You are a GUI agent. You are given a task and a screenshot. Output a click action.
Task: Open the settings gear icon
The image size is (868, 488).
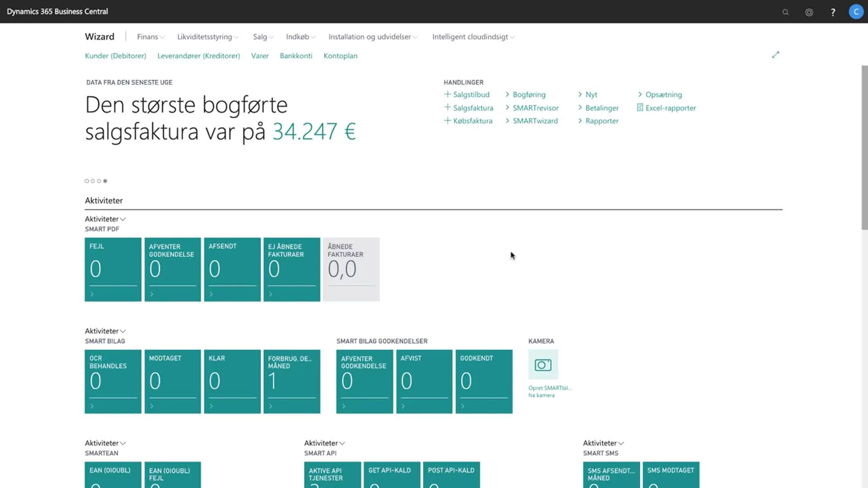point(809,12)
